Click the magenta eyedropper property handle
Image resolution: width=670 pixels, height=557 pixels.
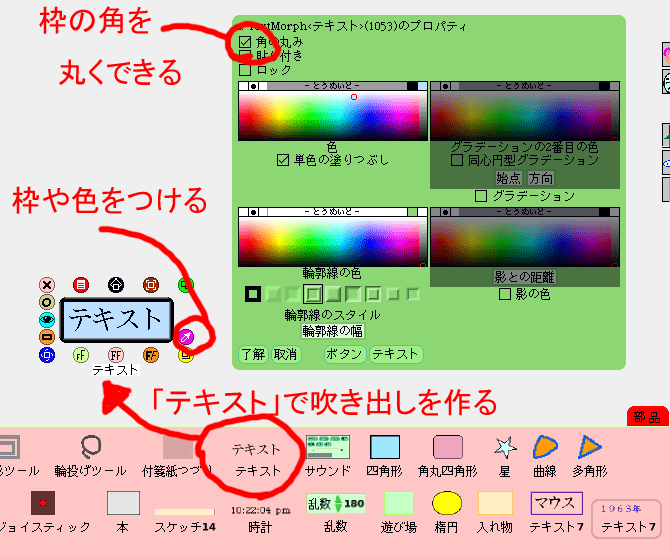[x=185, y=337]
